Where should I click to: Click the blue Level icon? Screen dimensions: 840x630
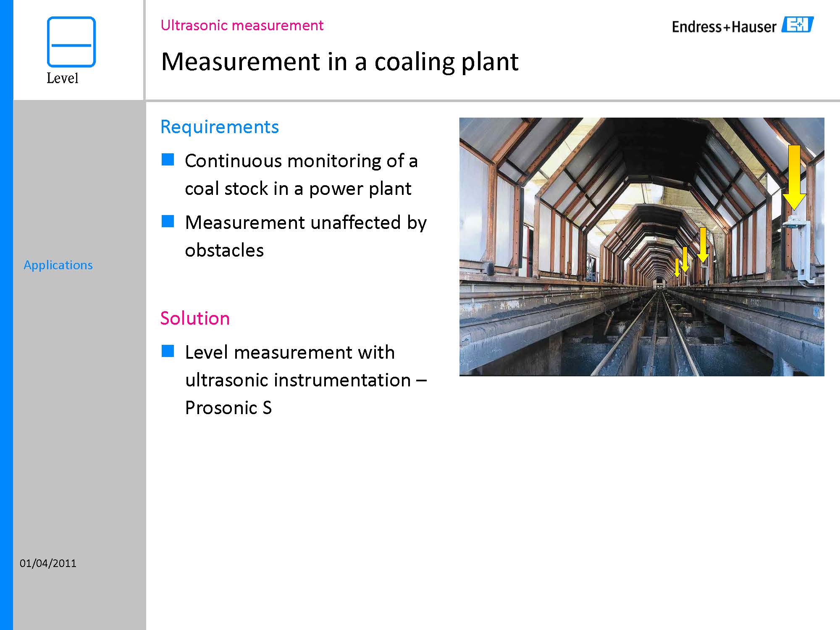click(x=71, y=42)
